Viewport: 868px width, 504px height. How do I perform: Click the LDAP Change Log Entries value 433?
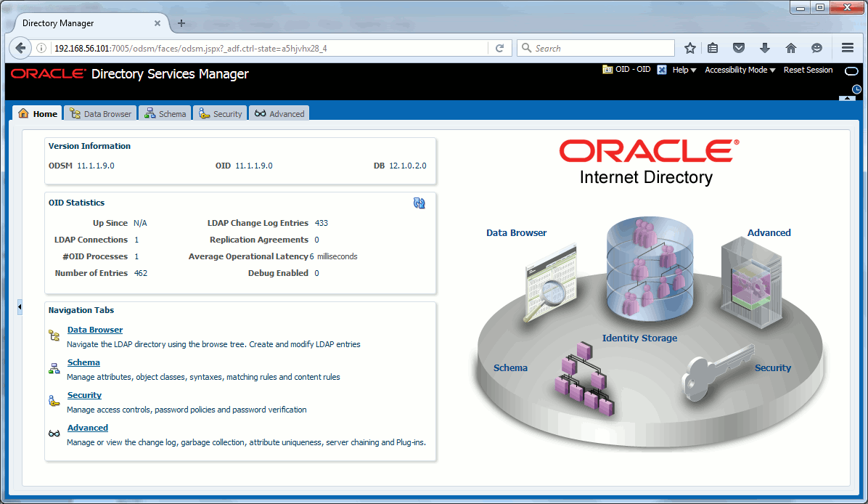pyautogui.click(x=321, y=223)
